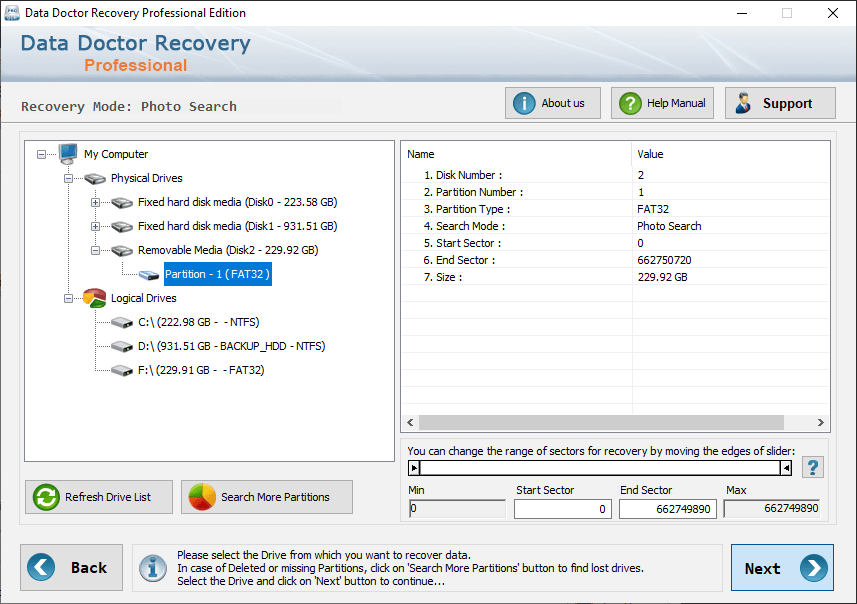Click the info icon beside the instructions
857x604 pixels.
click(x=152, y=567)
